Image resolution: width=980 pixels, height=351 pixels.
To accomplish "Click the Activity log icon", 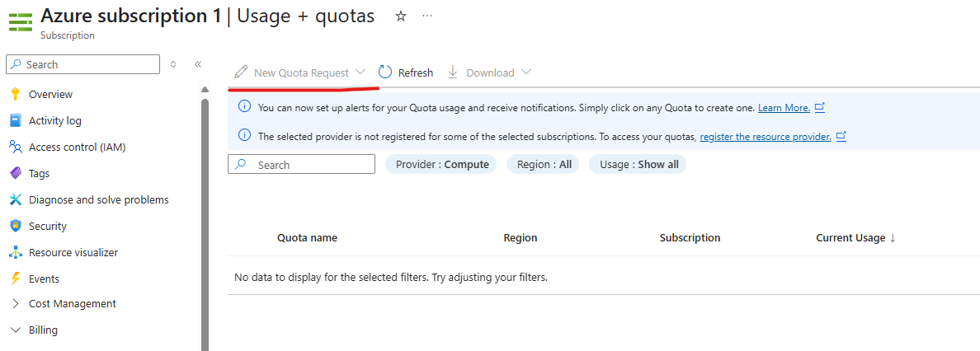I will pyautogui.click(x=15, y=120).
